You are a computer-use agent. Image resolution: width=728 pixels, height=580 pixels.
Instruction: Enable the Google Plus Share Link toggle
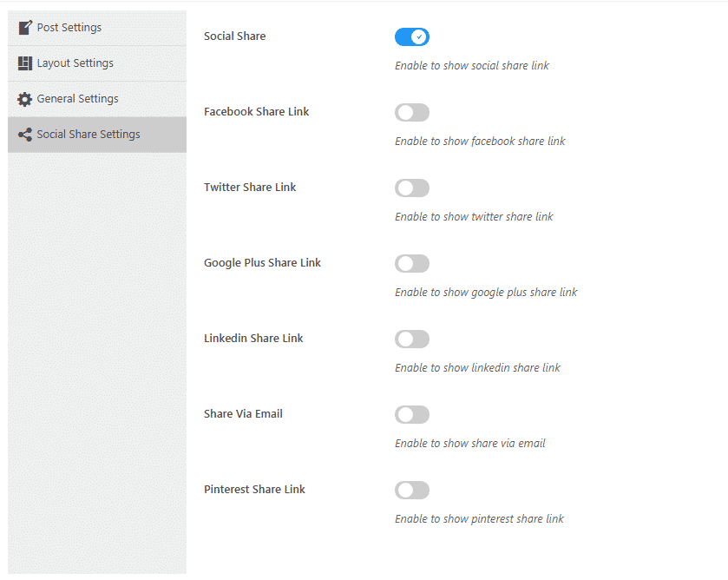pyautogui.click(x=412, y=263)
